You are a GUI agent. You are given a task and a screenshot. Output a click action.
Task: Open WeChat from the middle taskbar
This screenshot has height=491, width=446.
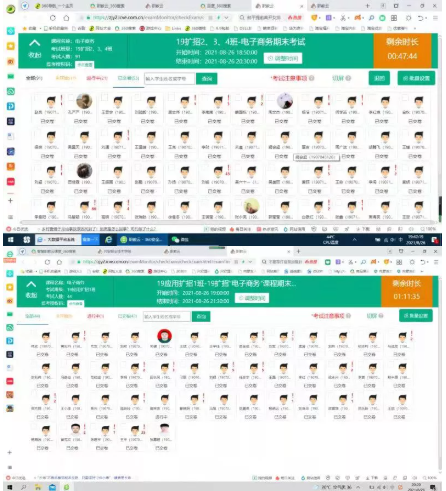pyautogui.click(x=175, y=239)
